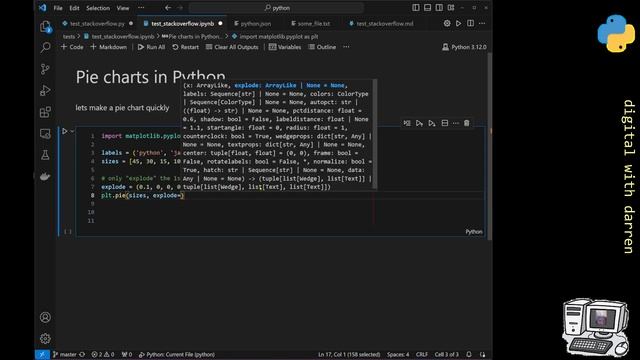Click the python command center search box
The image size is (640, 360).
pyautogui.click(x=276, y=8)
